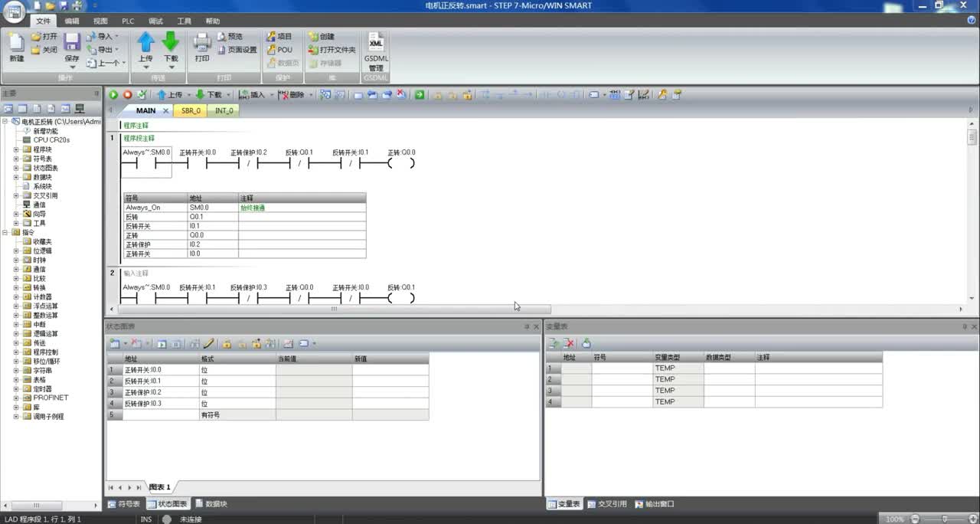Switch to the 交叉引用 bottom tab
The height and width of the screenshot is (524, 980).
[607, 504]
